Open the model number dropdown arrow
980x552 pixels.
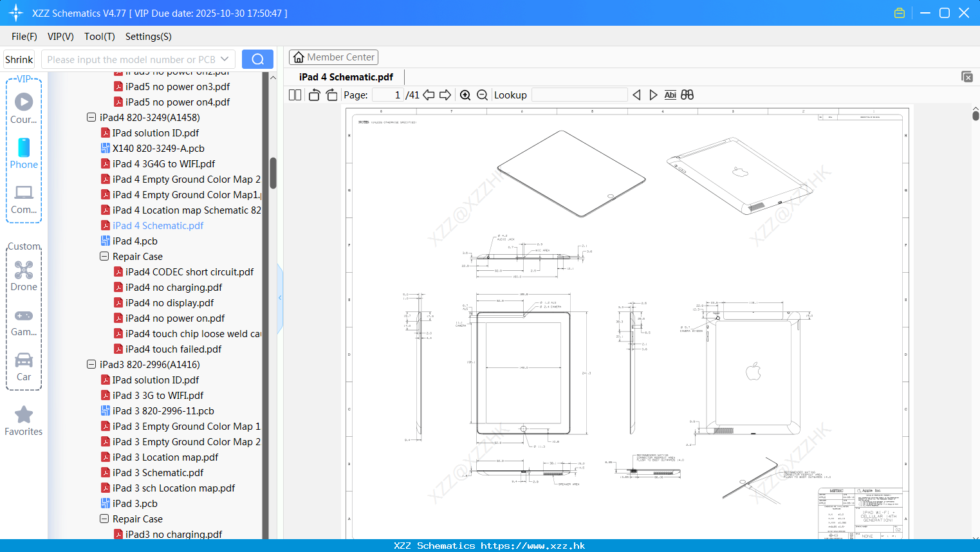225,59
